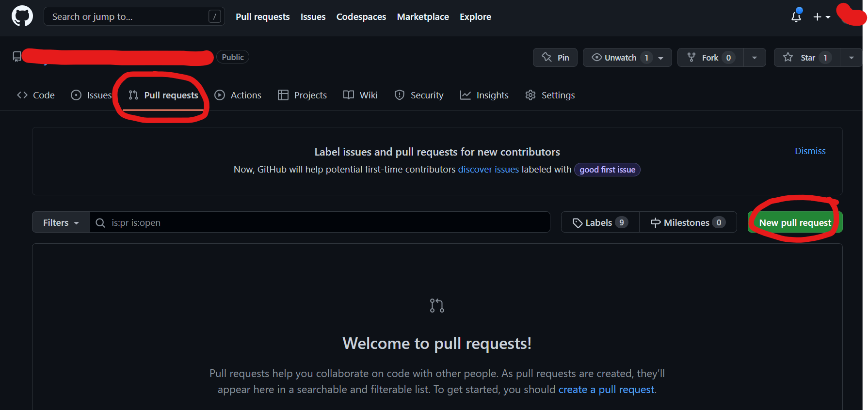Open Milestones list

coord(688,222)
